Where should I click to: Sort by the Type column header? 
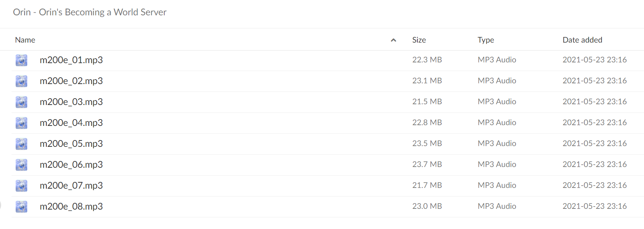[486, 40]
